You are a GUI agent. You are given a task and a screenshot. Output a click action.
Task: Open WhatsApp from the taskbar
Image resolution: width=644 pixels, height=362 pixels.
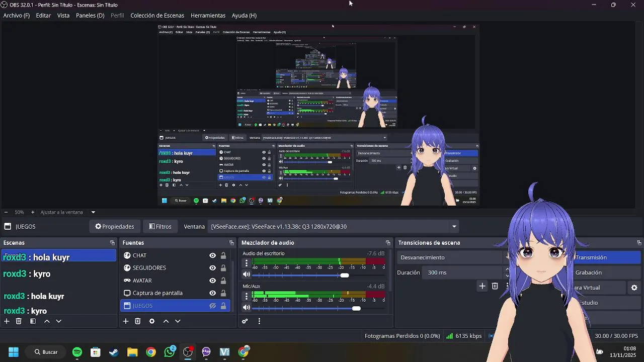tap(170, 352)
